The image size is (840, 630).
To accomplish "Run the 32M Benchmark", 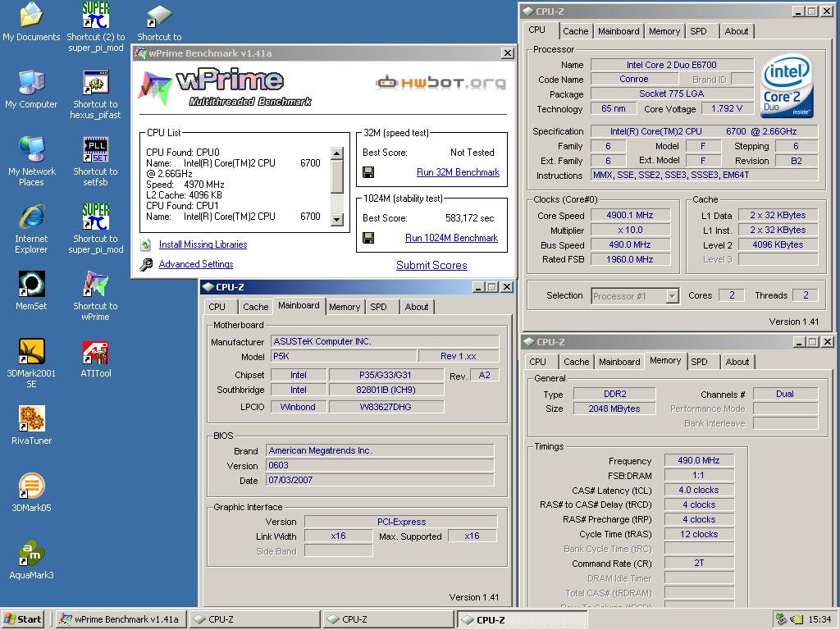I will 458,172.
